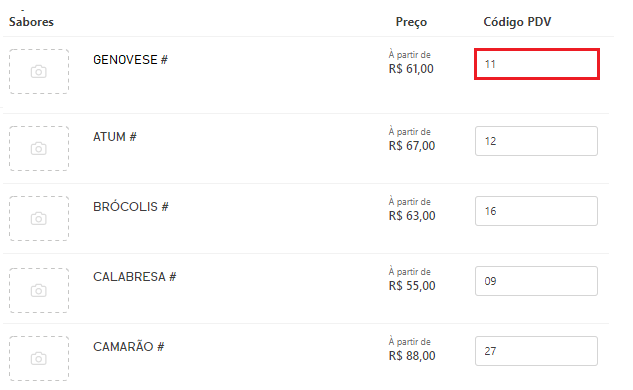Screen dimensions: 633x390
Task: Click the Código PDV column header
Action: 517,22
